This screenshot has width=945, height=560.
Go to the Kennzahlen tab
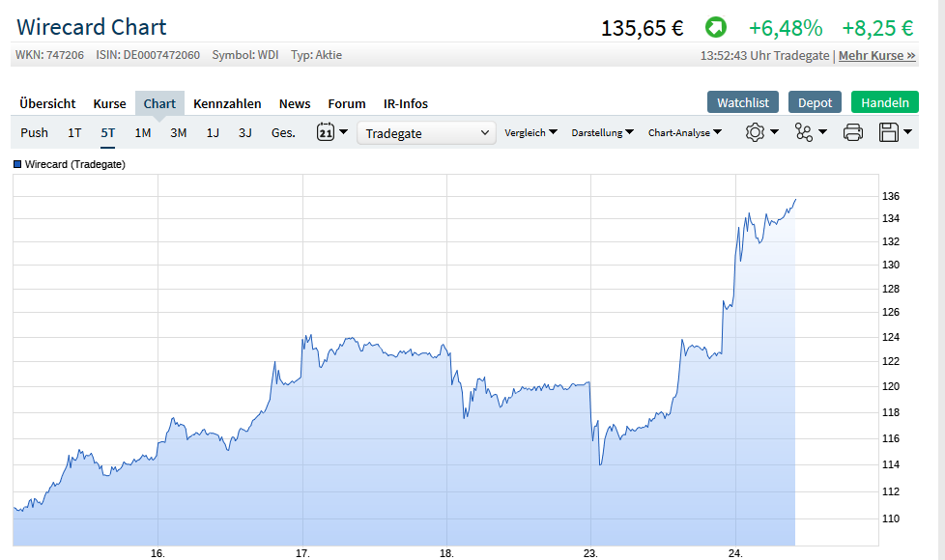227,103
